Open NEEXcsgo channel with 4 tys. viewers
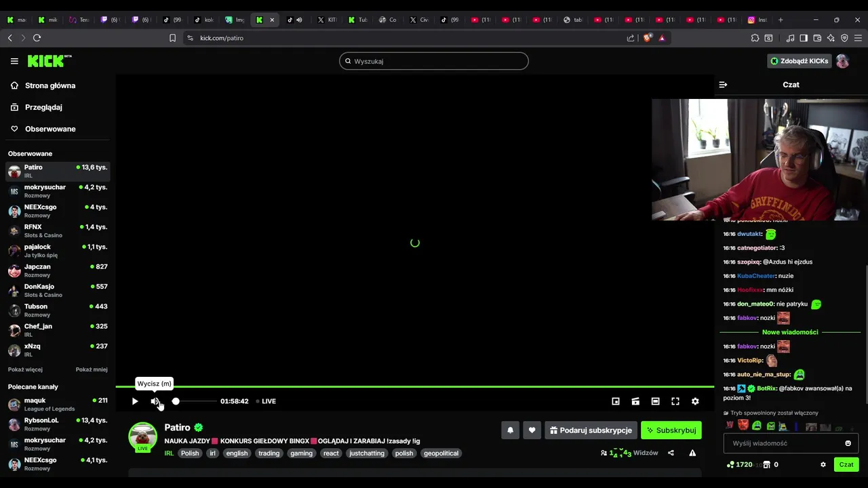This screenshot has width=868, height=488. (58, 211)
